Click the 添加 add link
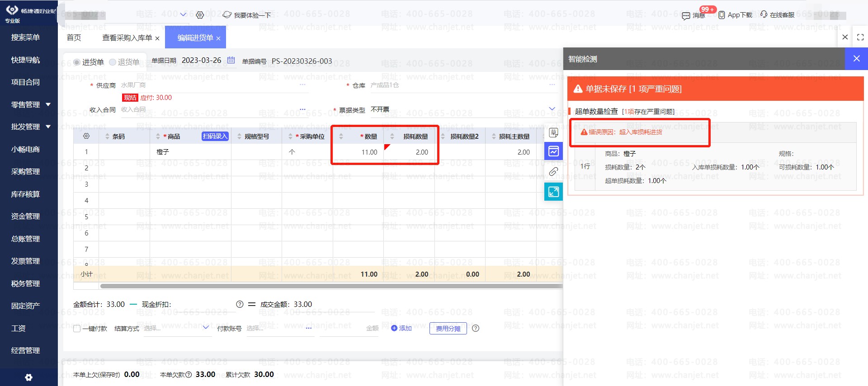The image size is (868, 386). click(401, 328)
